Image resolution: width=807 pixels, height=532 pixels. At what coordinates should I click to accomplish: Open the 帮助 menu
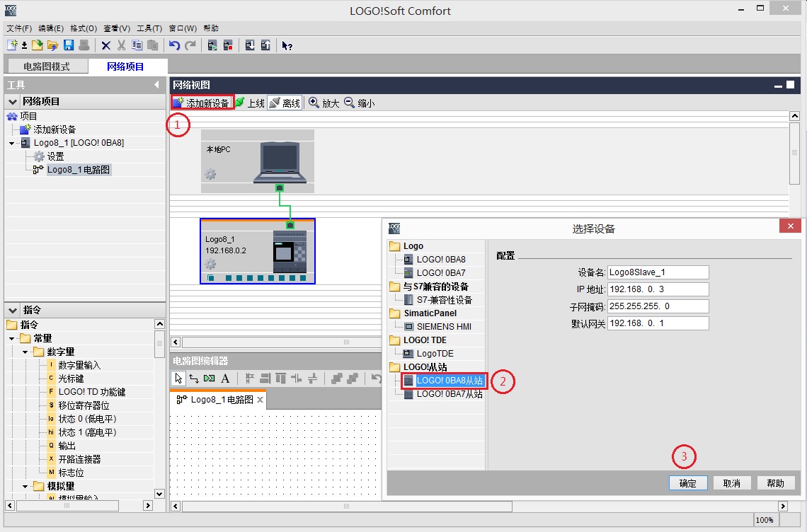click(211, 28)
